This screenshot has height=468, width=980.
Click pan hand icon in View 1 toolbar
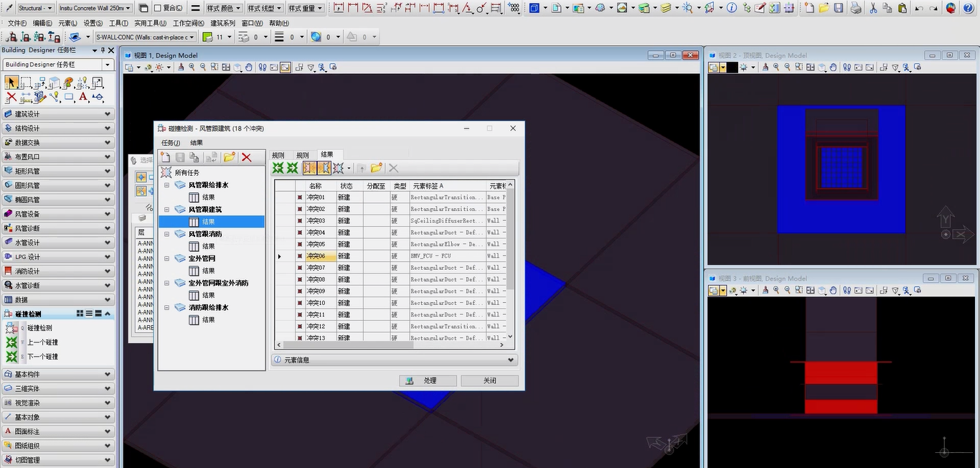point(249,67)
